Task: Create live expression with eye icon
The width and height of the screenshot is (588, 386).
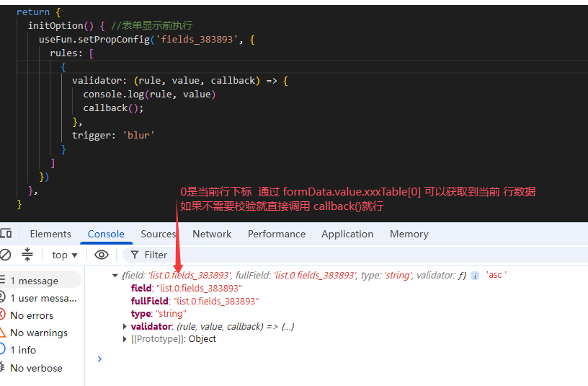Action: point(102,255)
